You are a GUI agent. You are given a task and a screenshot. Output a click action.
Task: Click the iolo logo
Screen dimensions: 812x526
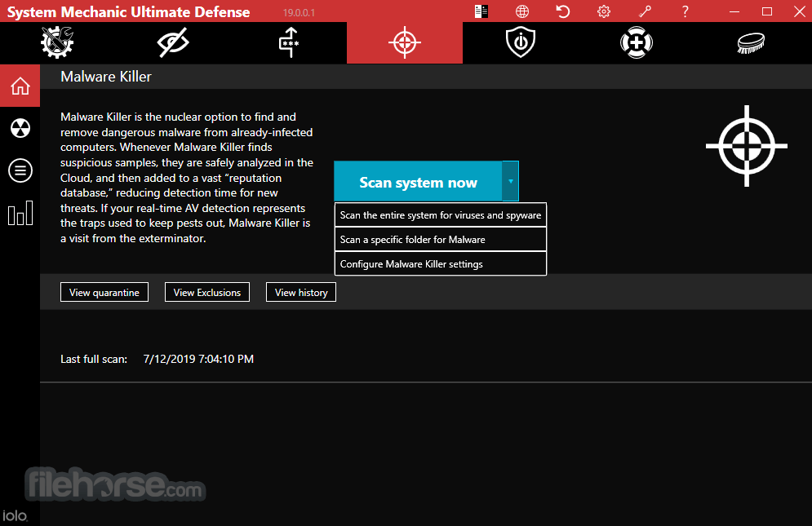coord(15,515)
